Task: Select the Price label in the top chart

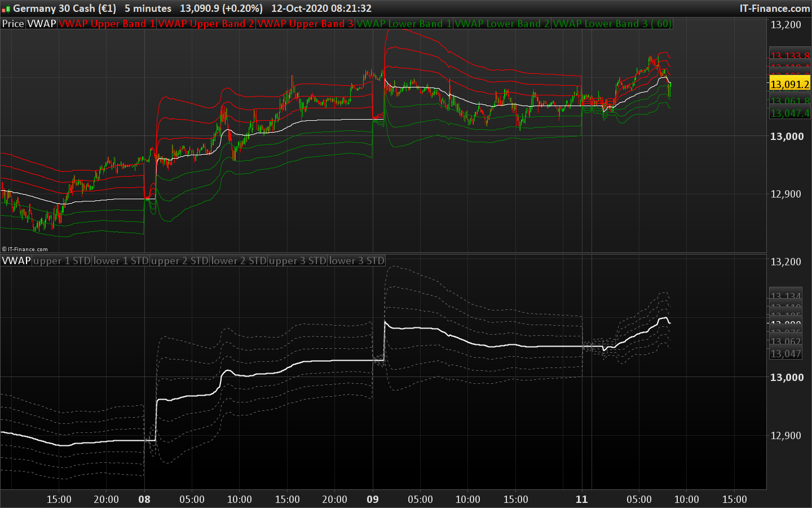Action: click(13, 24)
